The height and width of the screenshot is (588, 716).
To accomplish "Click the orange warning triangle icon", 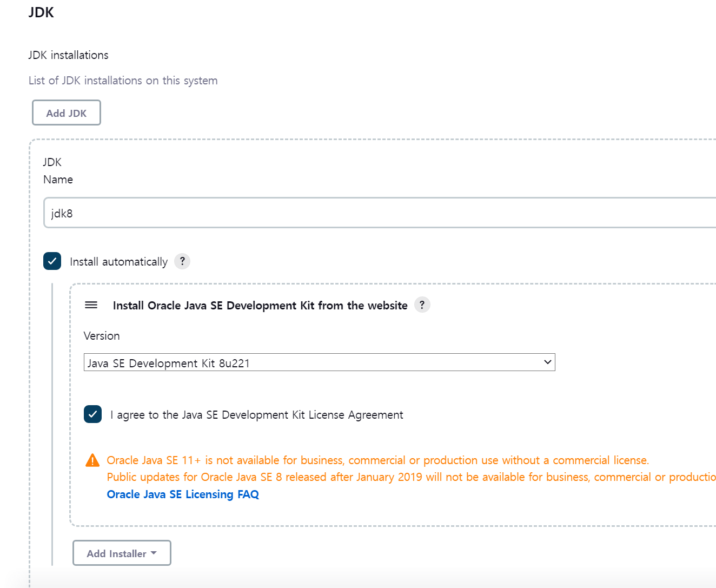I will coord(92,460).
